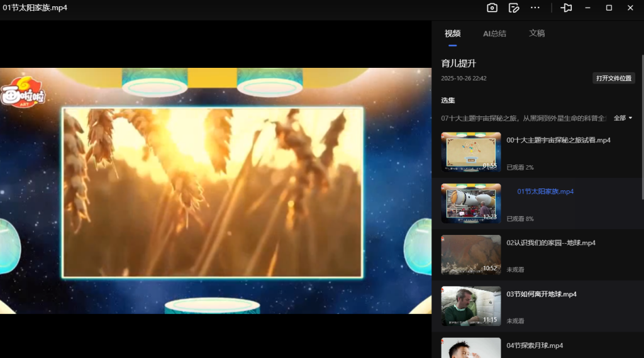Click the playlist vertical scrollbar

(641, 126)
